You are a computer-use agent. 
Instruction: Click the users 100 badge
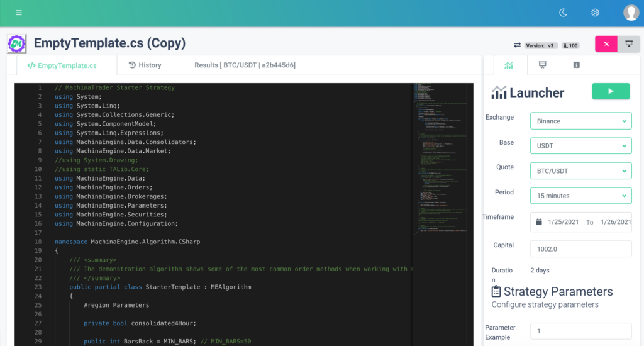coord(570,46)
